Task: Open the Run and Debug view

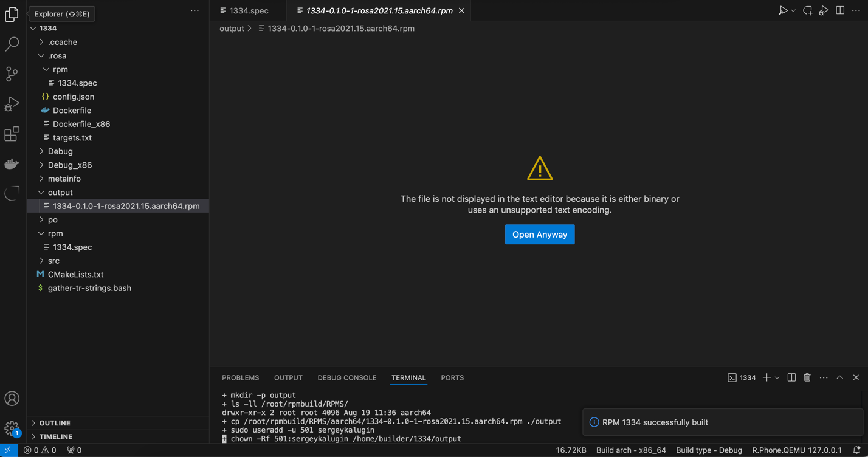Action: (12, 104)
